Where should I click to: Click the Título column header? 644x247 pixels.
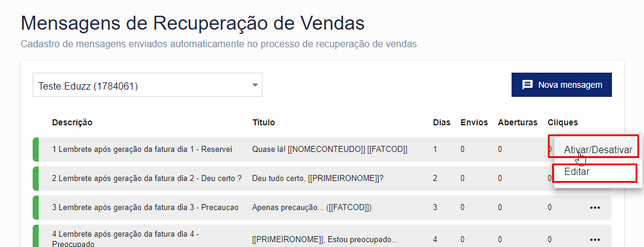pos(264,122)
